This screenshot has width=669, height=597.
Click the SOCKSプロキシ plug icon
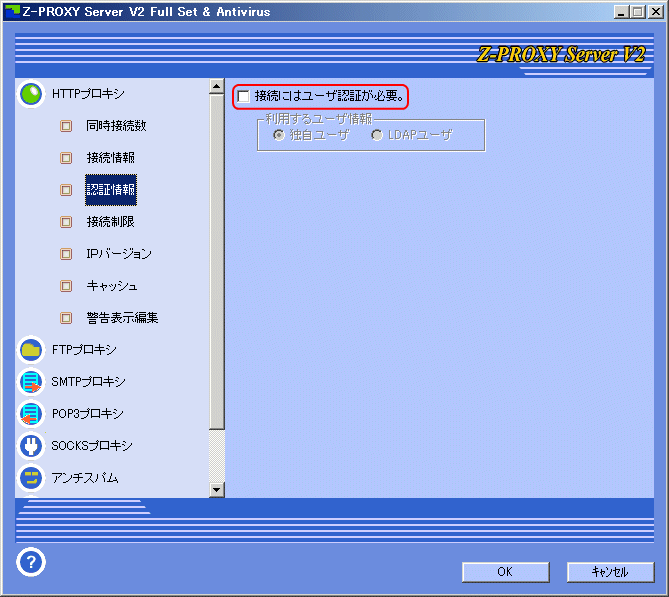click(x=31, y=446)
